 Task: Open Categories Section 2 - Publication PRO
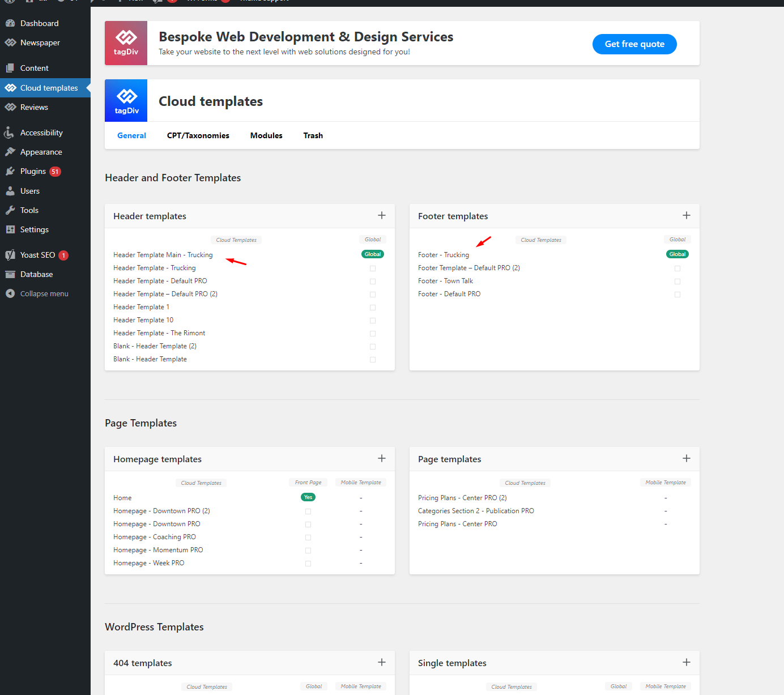476,511
